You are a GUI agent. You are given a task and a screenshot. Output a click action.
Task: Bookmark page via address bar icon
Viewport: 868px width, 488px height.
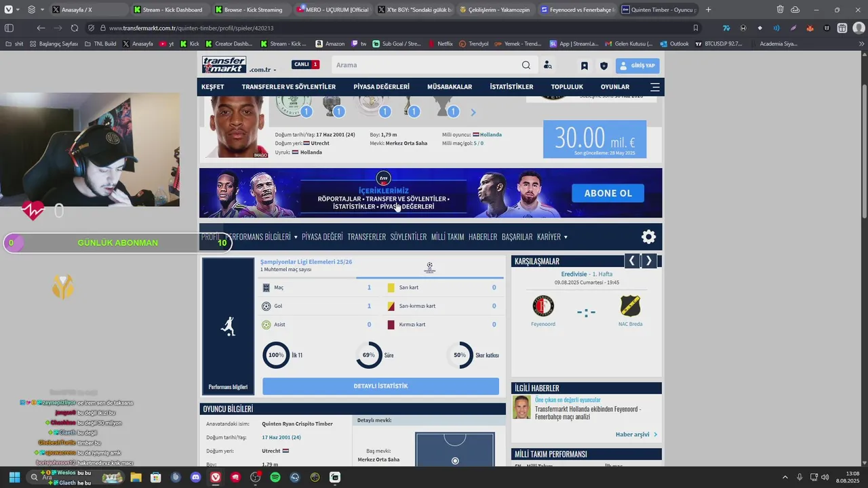pyautogui.click(x=696, y=28)
